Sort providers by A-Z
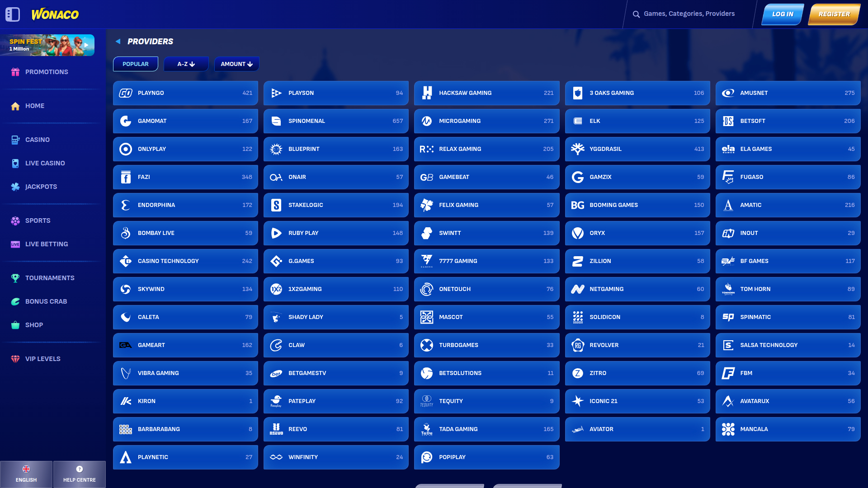868x488 pixels. coord(186,64)
